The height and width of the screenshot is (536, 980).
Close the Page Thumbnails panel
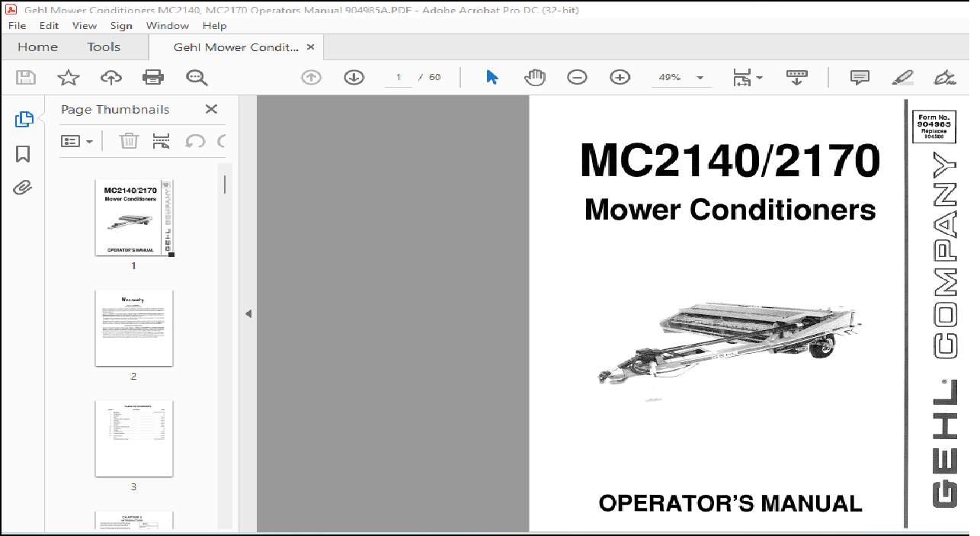[x=211, y=109]
